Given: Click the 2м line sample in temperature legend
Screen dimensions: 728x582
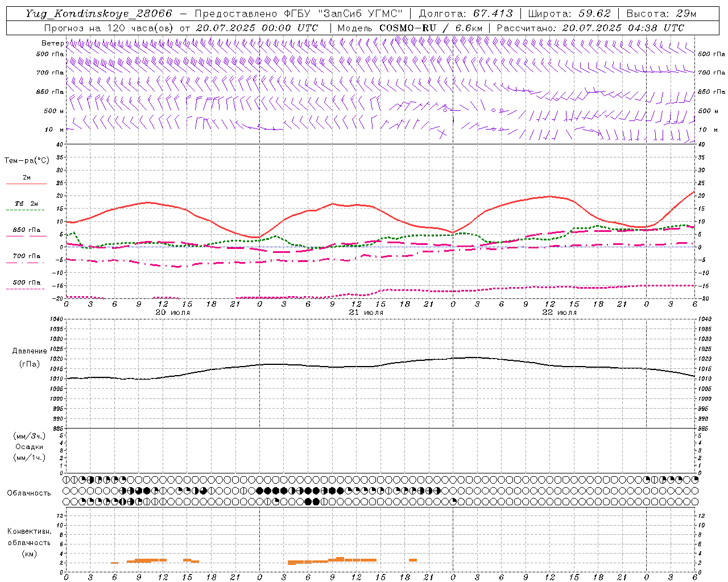Looking at the screenshot, I should (26, 184).
